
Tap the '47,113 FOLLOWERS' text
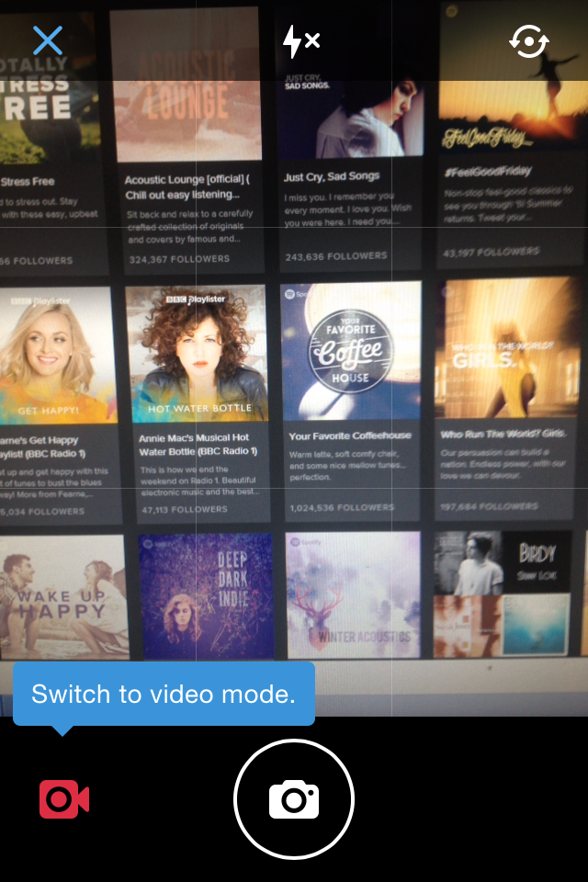[x=185, y=510]
